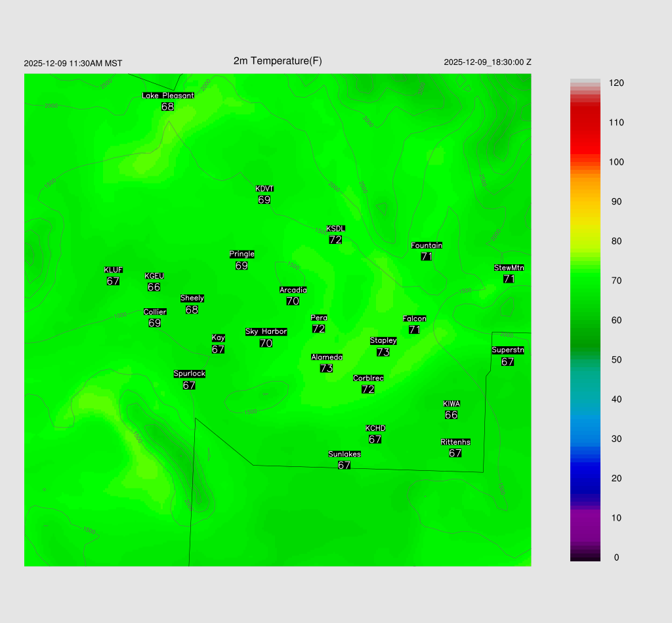Viewport: 672px width, 623px height.
Task: Select the Pringle station label
Action: click(241, 254)
